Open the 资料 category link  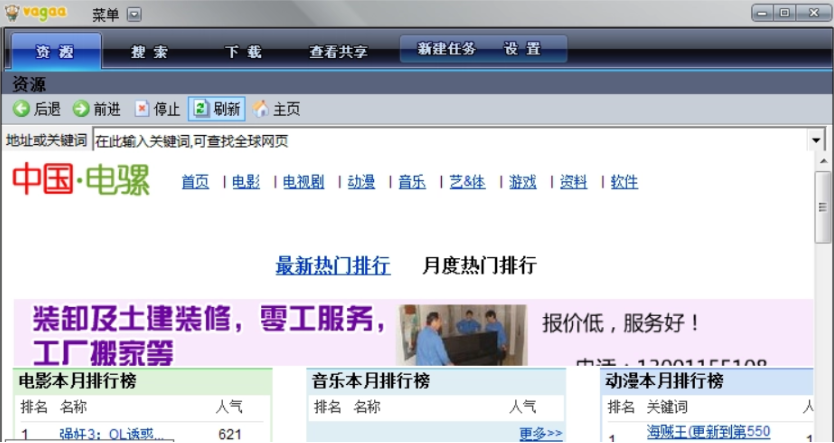(x=573, y=182)
